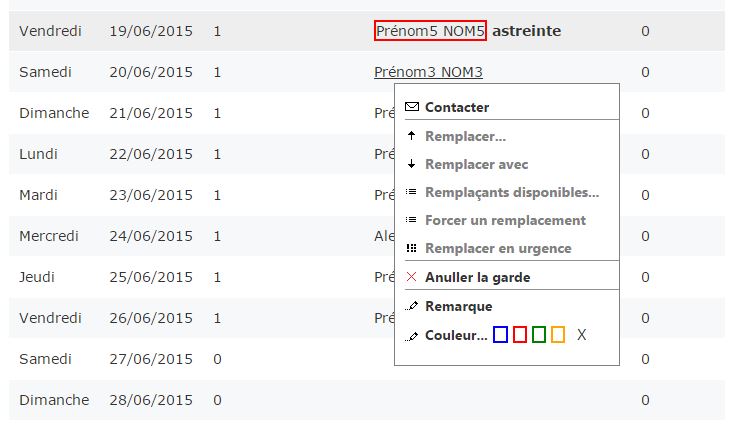Choose the red color square
Viewport: 738px width, 429px height.
point(520,335)
